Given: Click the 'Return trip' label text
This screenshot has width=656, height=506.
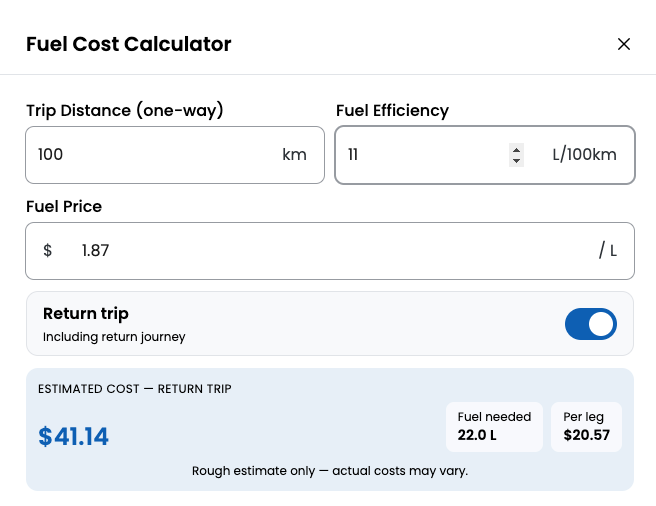Looking at the screenshot, I should (86, 314).
